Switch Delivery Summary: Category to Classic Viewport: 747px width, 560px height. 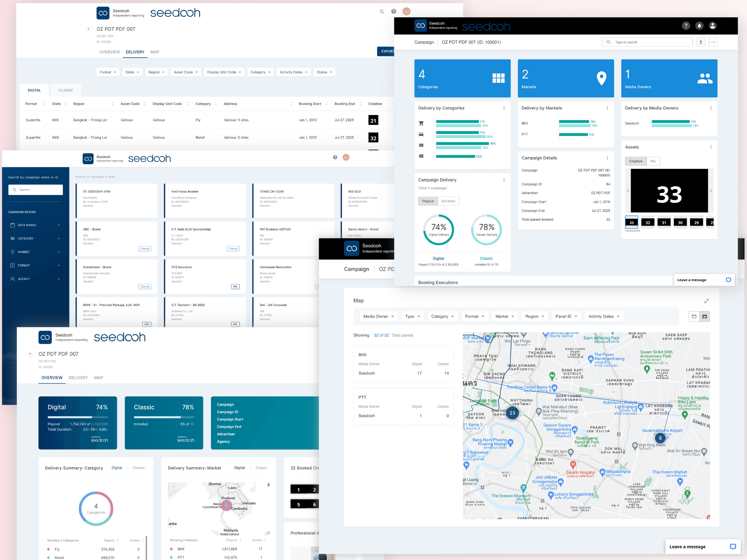coord(139,468)
